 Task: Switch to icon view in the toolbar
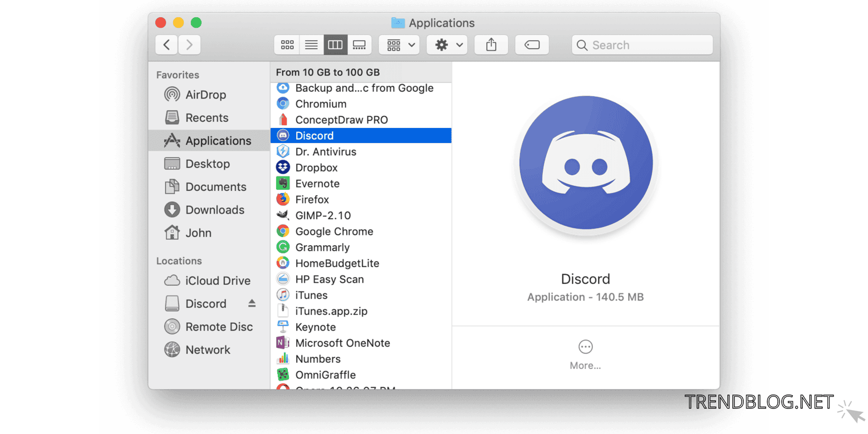(287, 45)
